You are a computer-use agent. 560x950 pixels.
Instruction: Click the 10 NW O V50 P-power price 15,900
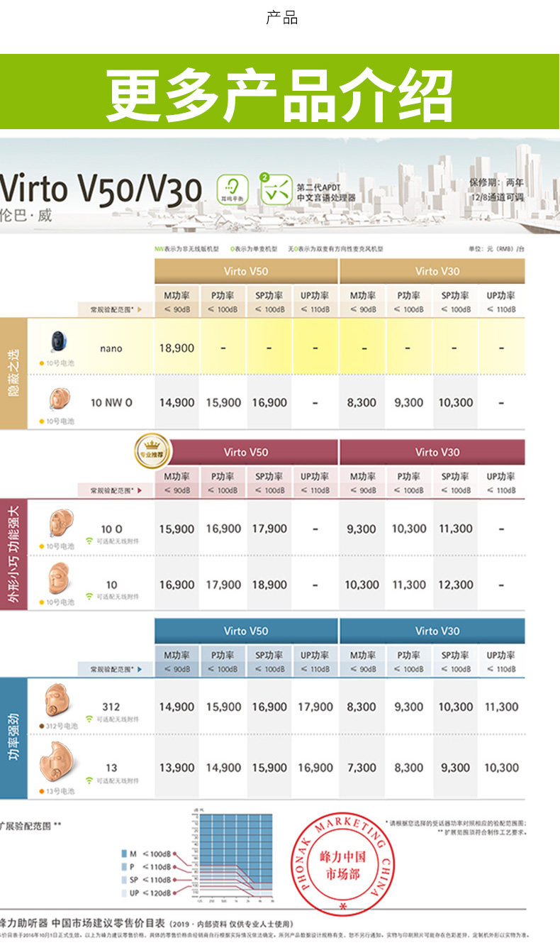223,402
